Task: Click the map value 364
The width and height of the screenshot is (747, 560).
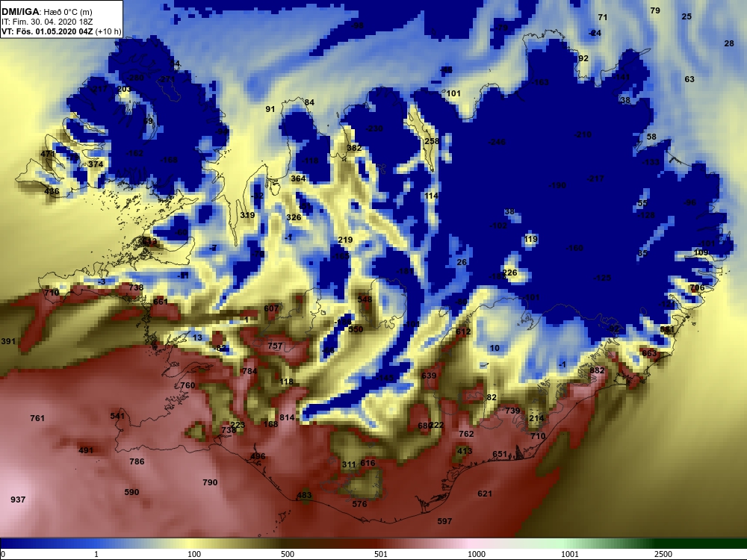Action: [298, 178]
